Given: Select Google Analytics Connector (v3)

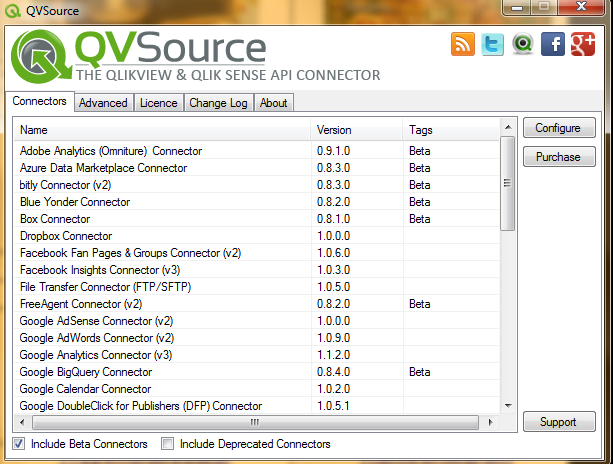Looking at the screenshot, I should (x=257, y=355).
